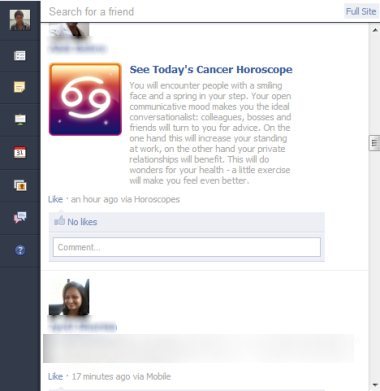Open the Help question mark icon
Image resolution: width=380 pixels, height=391 pixels.
tap(20, 250)
